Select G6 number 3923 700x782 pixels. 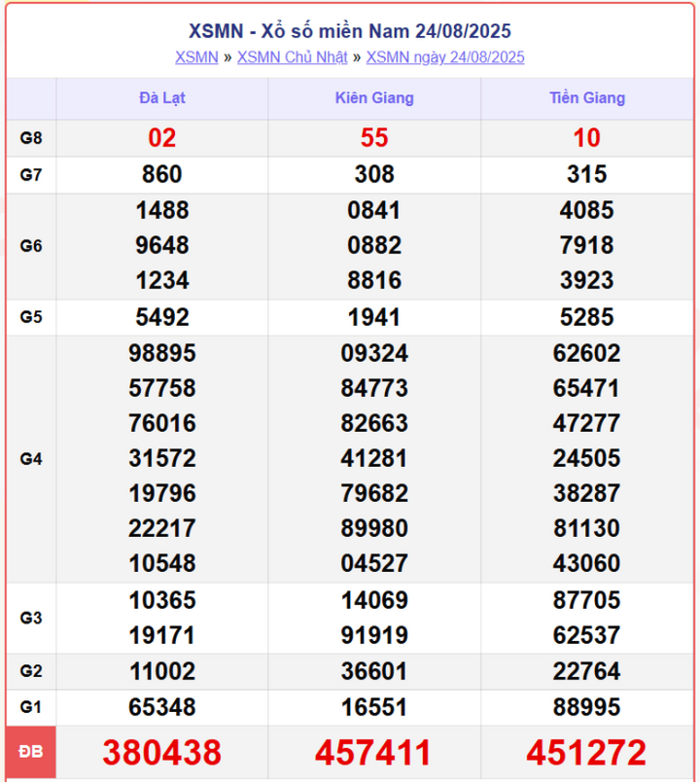click(x=587, y=280)
